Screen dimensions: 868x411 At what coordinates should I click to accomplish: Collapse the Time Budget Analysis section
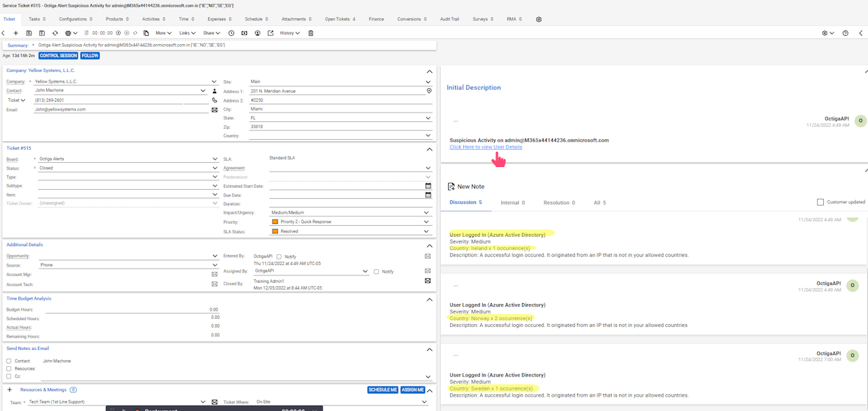(x=429, y=299)
